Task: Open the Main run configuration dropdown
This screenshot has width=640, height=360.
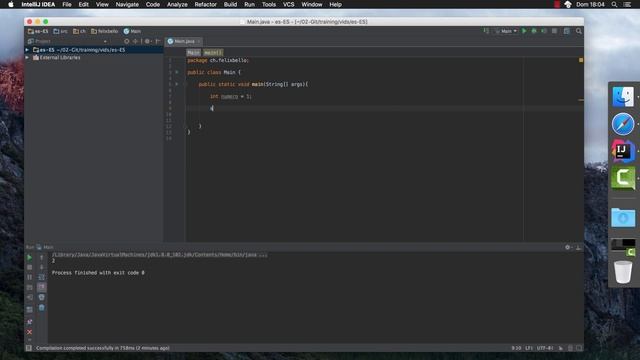Action: click(x=506, y=31)
